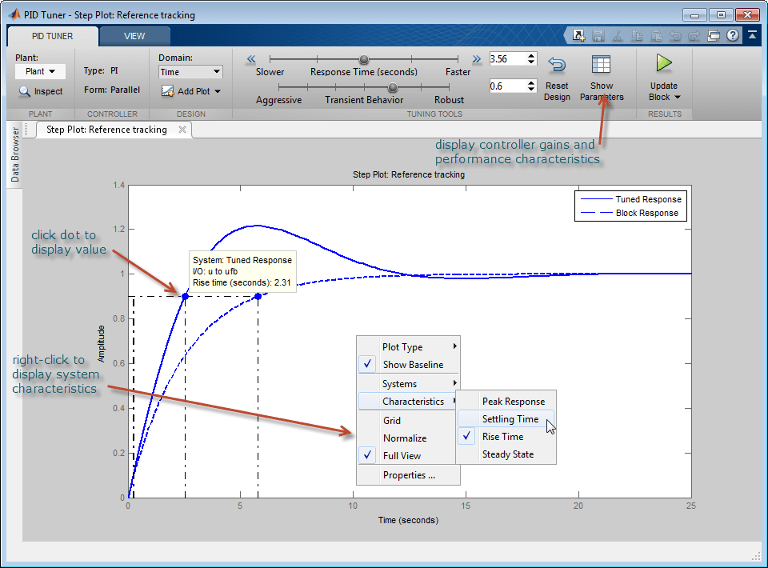The width and height of the screenshot is (768, 568).
Task: Click the 'Form: Parallel' controller label
Action: (x=112, y=90)
